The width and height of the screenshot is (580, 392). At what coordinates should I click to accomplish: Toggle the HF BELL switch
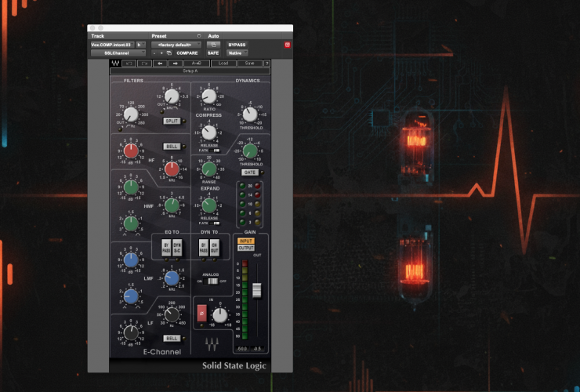[x=172, y=147]
